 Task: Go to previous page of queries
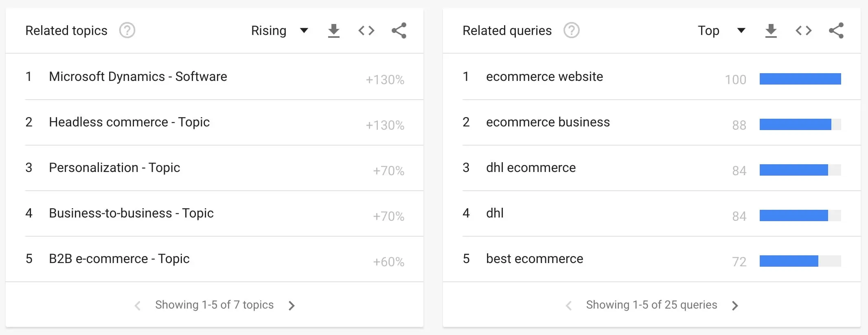click(569, 305)
